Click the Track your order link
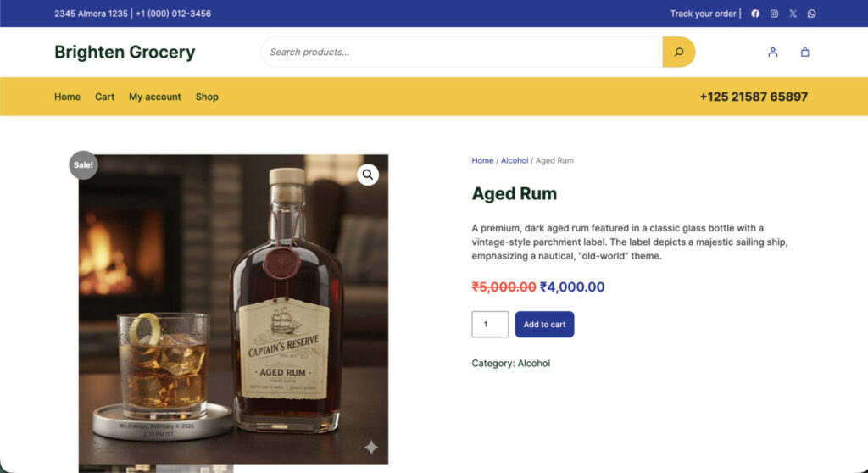This screenshot has width=868, height=473. click(x=703, y=14)
